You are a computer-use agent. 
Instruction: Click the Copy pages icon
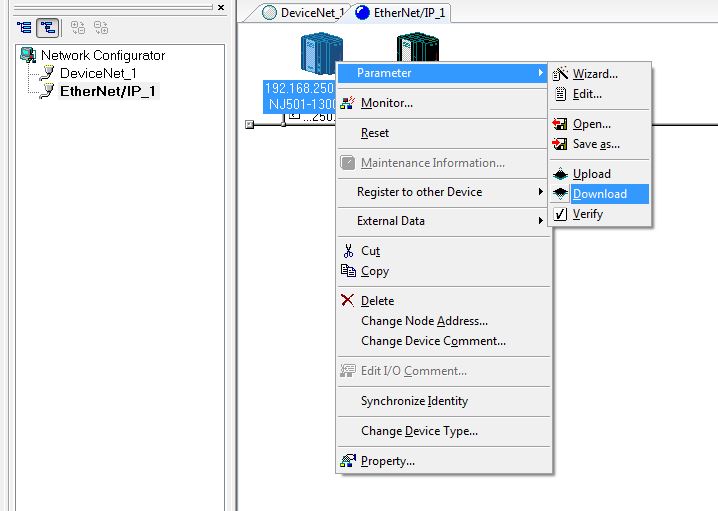tap(348, 271)
